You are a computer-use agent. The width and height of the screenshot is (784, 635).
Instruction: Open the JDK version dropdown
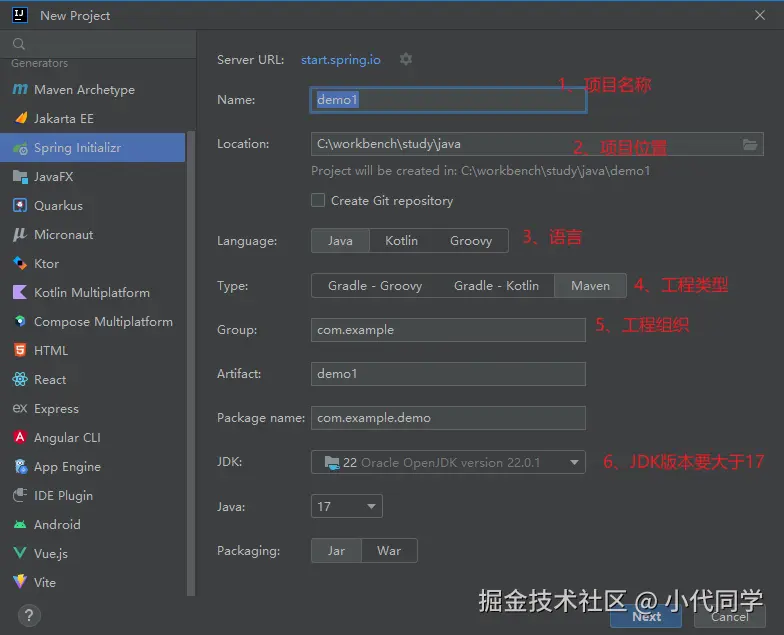click(x=448, y=462)
